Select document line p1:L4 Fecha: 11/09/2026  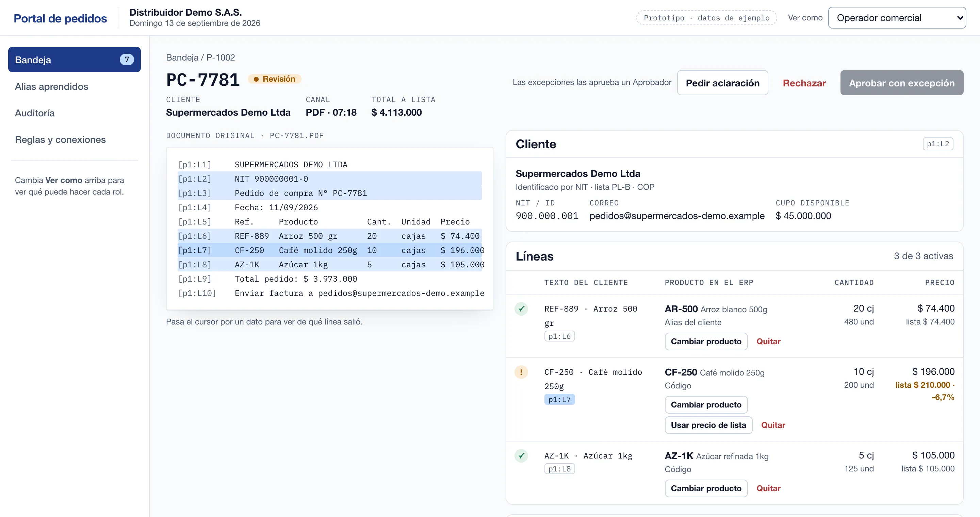(329, 207)
